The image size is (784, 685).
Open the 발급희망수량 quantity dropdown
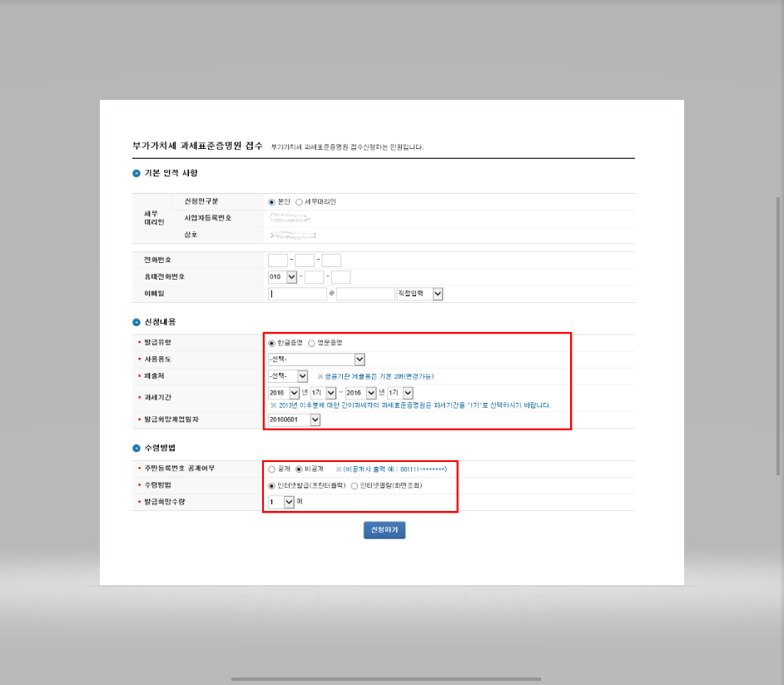pos(288,502)
